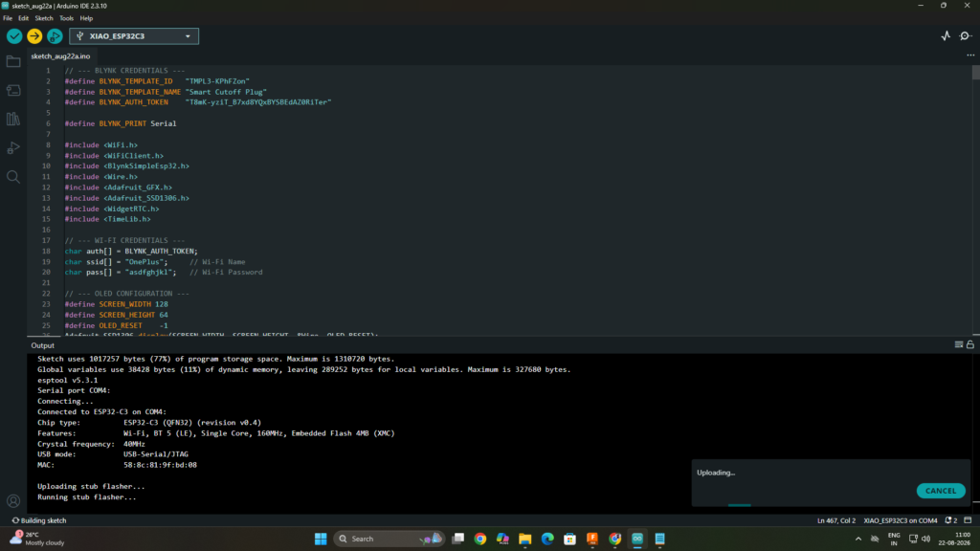Toggle the bottom panel from status bar

point(968,520)
